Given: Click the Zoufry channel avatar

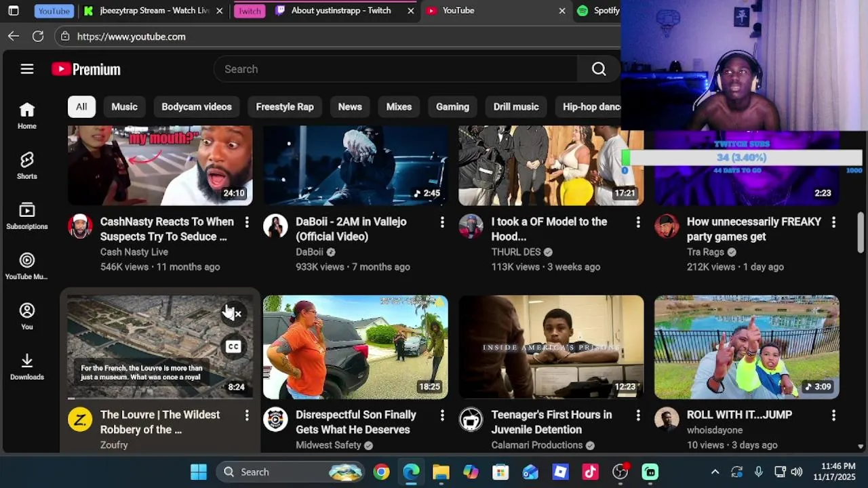Looking at the screenshot, I should click(80, 420).
